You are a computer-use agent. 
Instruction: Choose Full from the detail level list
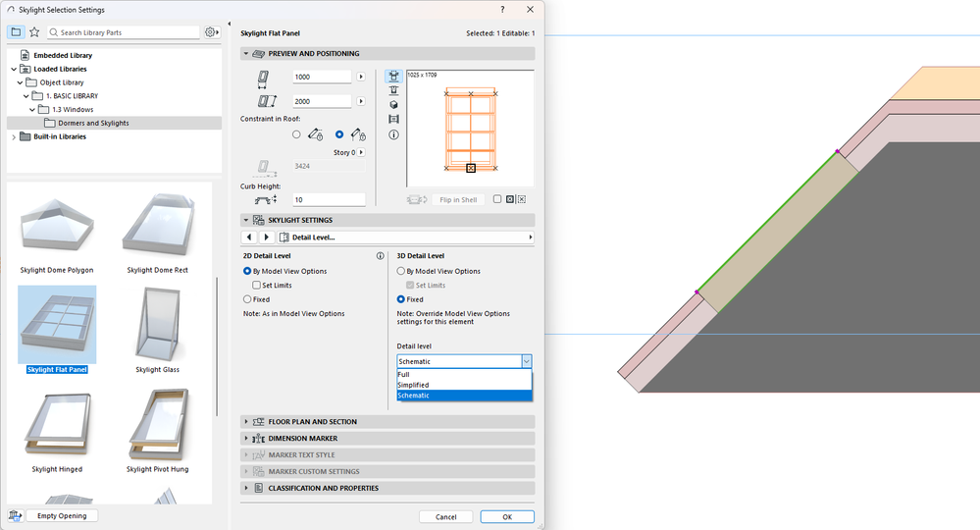(x=404, y=374)
